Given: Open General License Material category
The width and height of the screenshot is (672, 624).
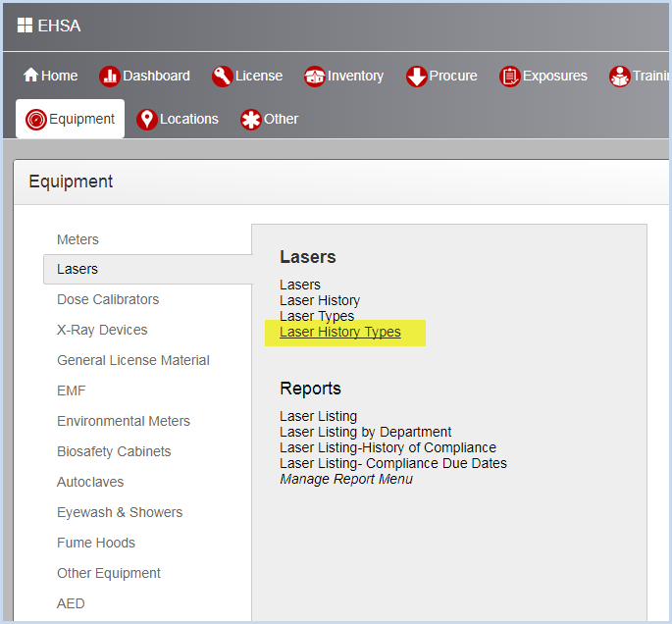Looking at the screenshot, I should pos(133,360).
